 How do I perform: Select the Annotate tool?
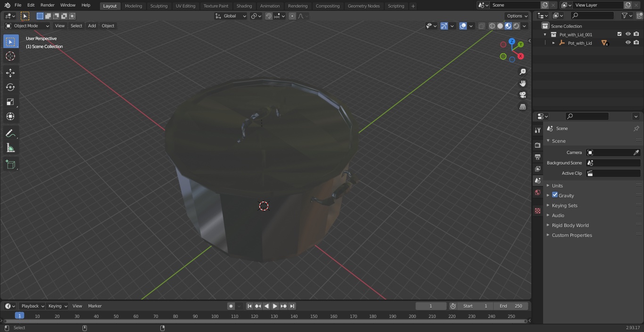[x=10, y=133]
